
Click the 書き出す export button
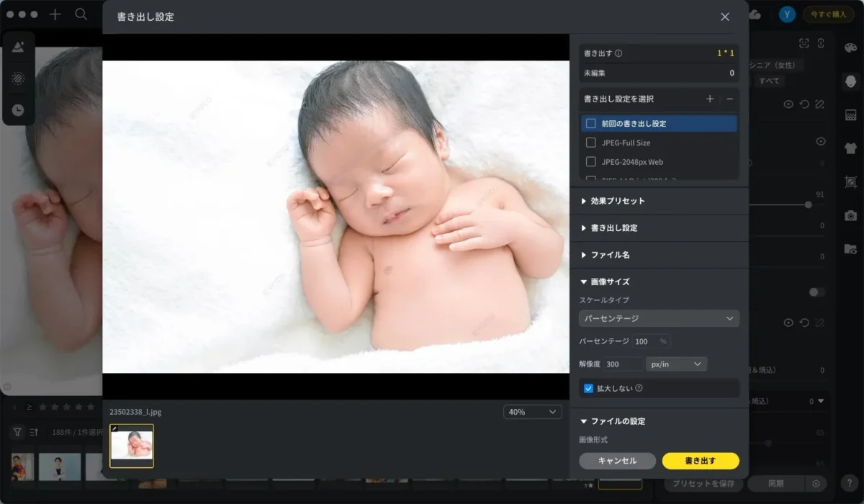point(701,461)
